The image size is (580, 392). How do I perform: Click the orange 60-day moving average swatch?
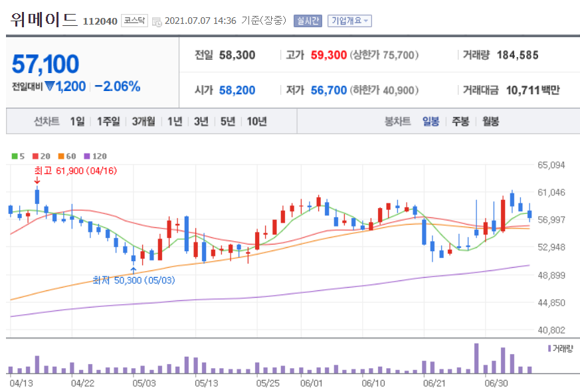[x=61, y=156]
